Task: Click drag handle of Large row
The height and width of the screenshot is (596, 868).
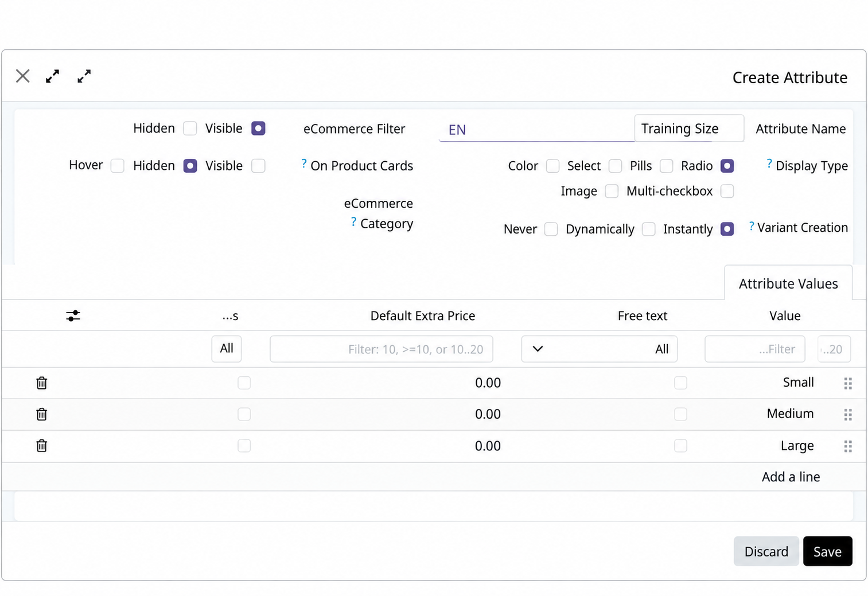Action: pos(848,446)
